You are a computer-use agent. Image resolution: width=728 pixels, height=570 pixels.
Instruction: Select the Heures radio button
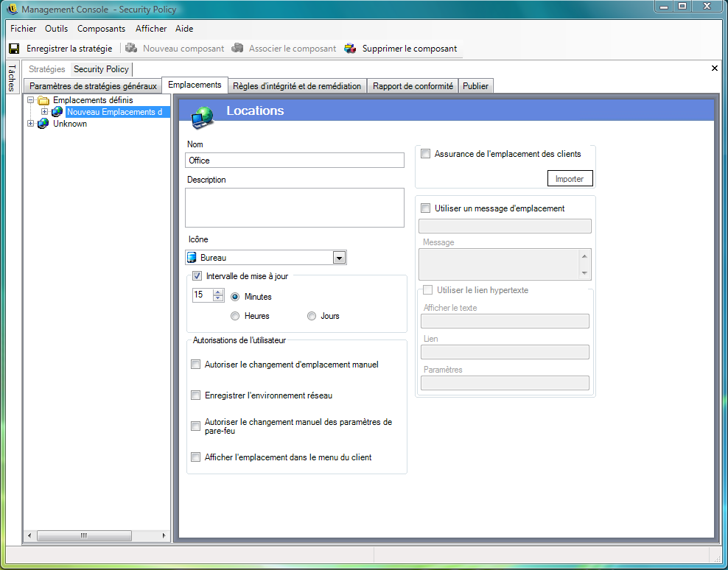235,316
